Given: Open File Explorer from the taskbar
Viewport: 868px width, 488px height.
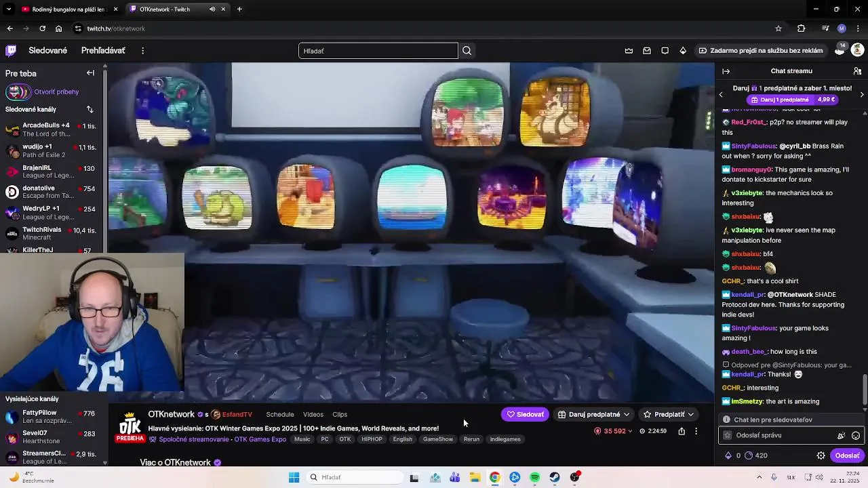Looking at the screenshot, I should coord(475,477).
